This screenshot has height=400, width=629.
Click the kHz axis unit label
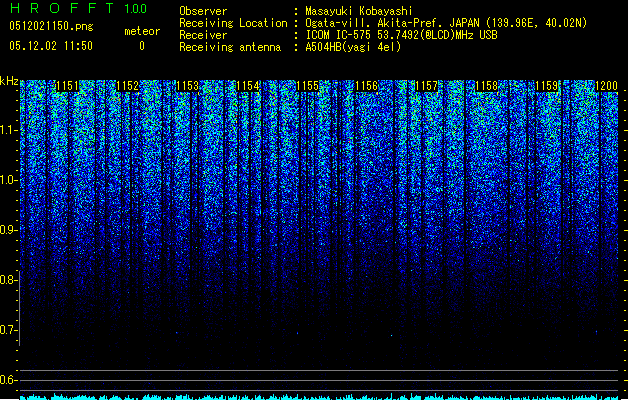pos(9,81)
